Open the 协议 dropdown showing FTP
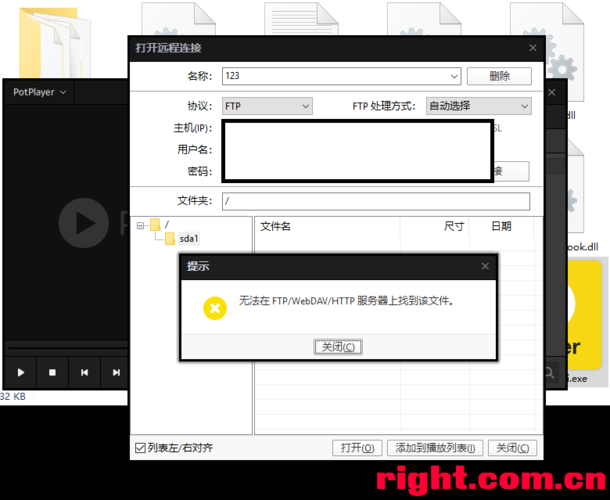610x500 pixels. click(267, 106)
